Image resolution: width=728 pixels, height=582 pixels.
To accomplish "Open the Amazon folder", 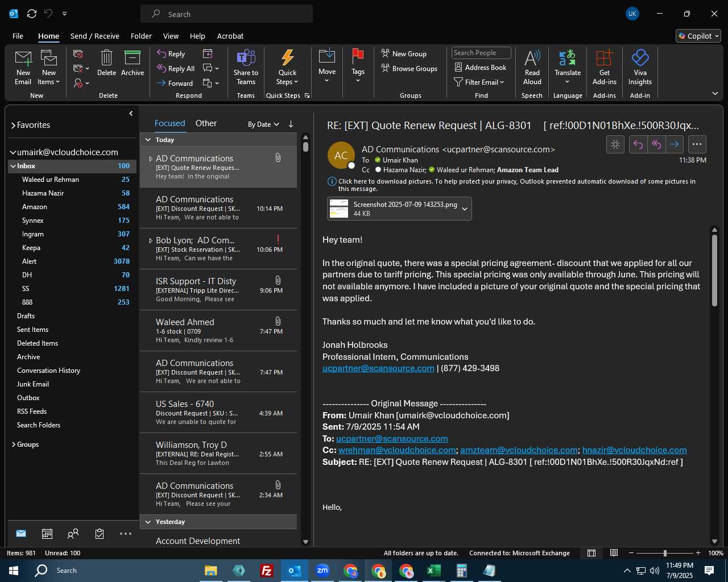I will coord(72,207).
